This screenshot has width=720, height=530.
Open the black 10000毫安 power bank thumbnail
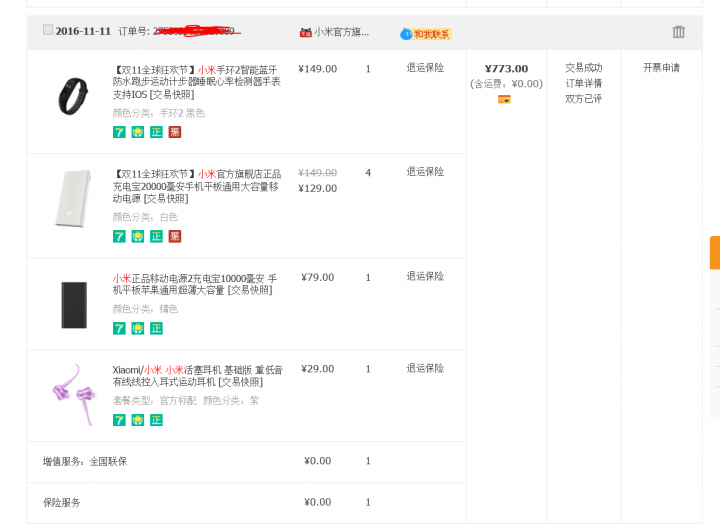tap(74, 305)
